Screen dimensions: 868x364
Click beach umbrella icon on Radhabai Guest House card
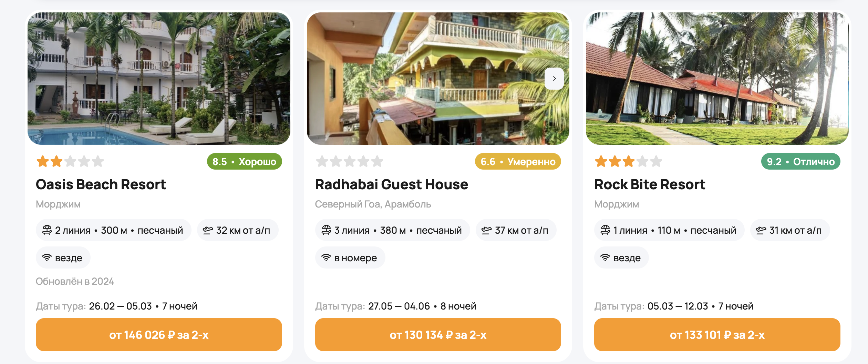coord(326,230)
